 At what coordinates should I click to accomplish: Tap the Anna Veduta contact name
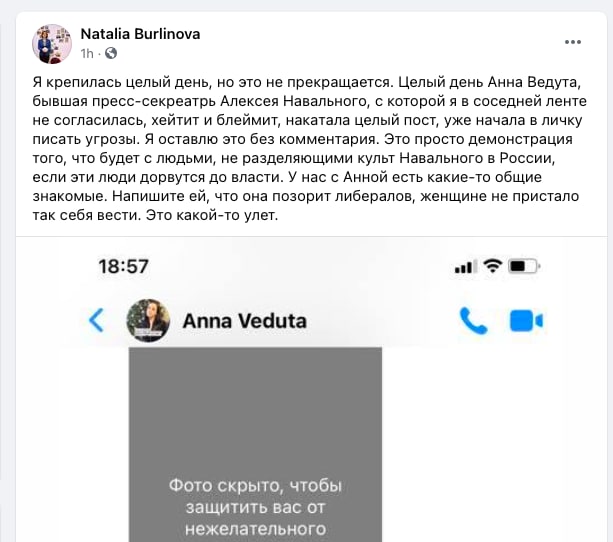(x=245, y=321)
